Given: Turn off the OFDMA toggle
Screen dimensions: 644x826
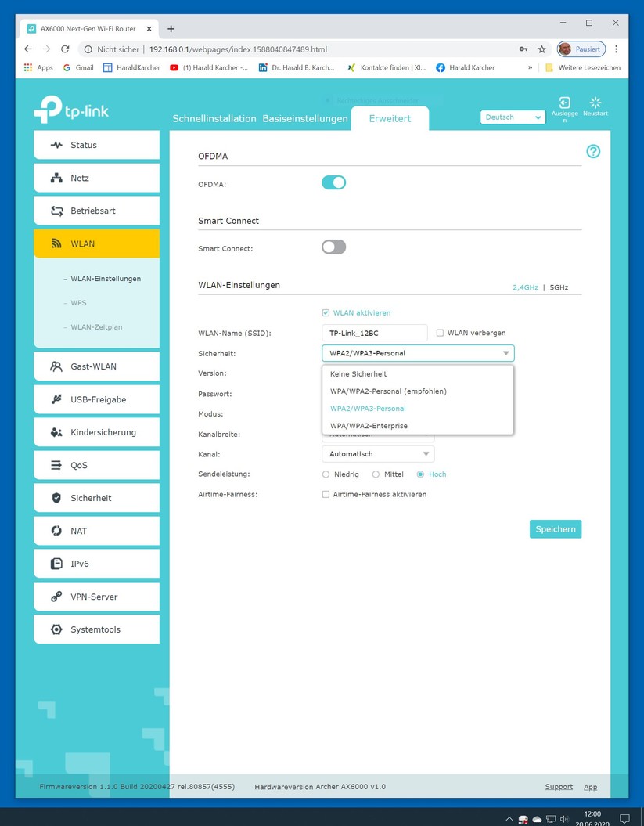Looking at the screenshot, I should 334,182.
